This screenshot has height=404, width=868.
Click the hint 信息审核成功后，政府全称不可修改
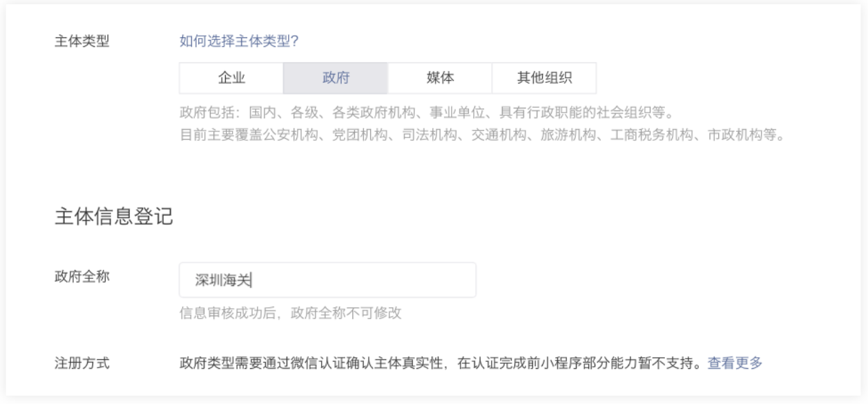(x=290, y=314)
